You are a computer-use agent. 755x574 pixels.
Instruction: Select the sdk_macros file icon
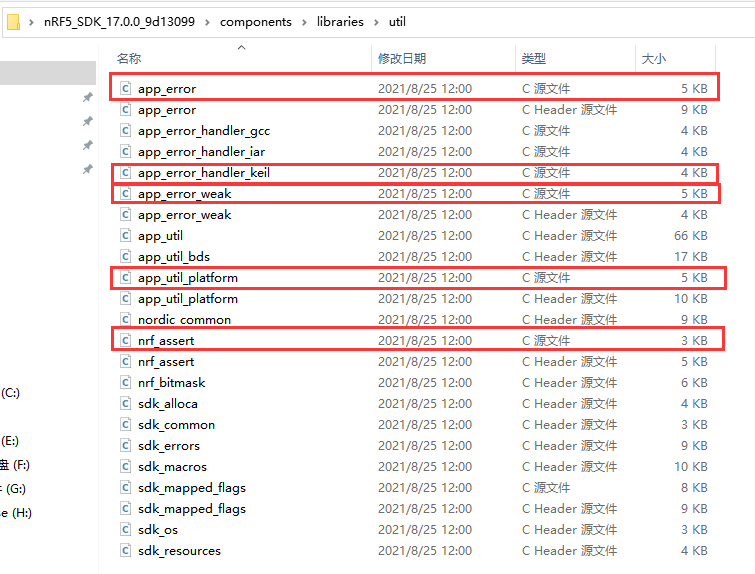(125, 467)
